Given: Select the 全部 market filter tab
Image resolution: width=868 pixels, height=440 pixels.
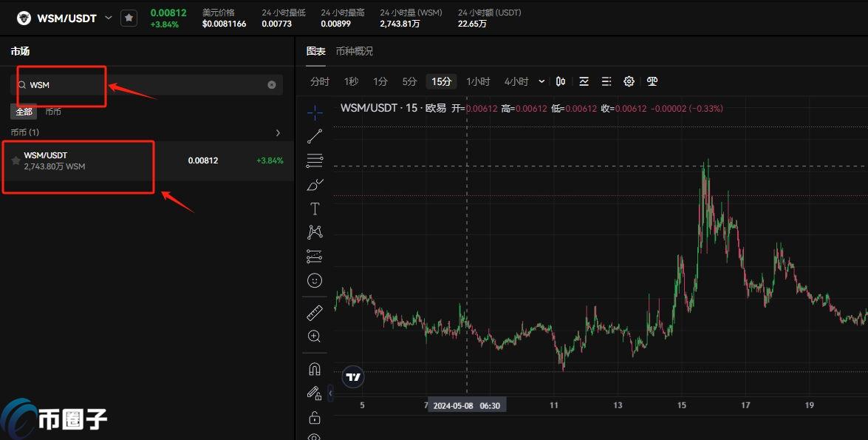Looking at the screenshot, I should tap(24, 112).
